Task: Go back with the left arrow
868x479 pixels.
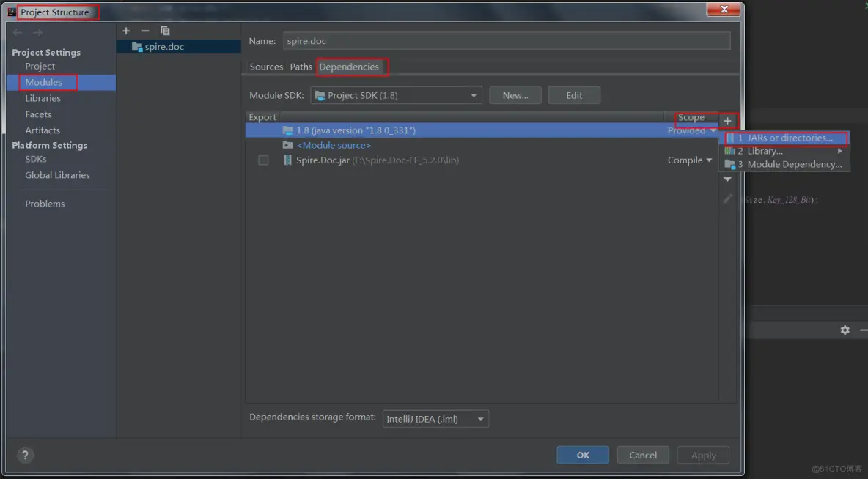Action: point(17,33)
